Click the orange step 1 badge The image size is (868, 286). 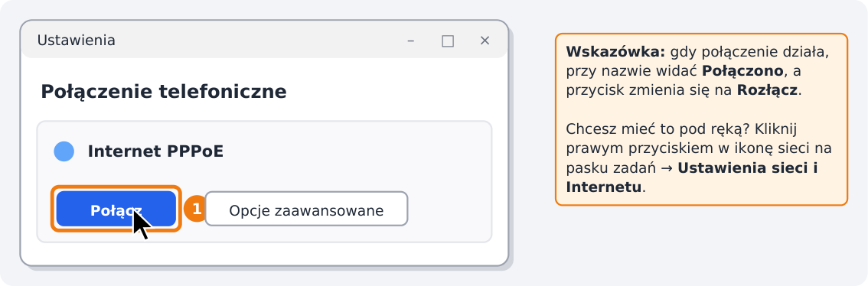point(195,209)
